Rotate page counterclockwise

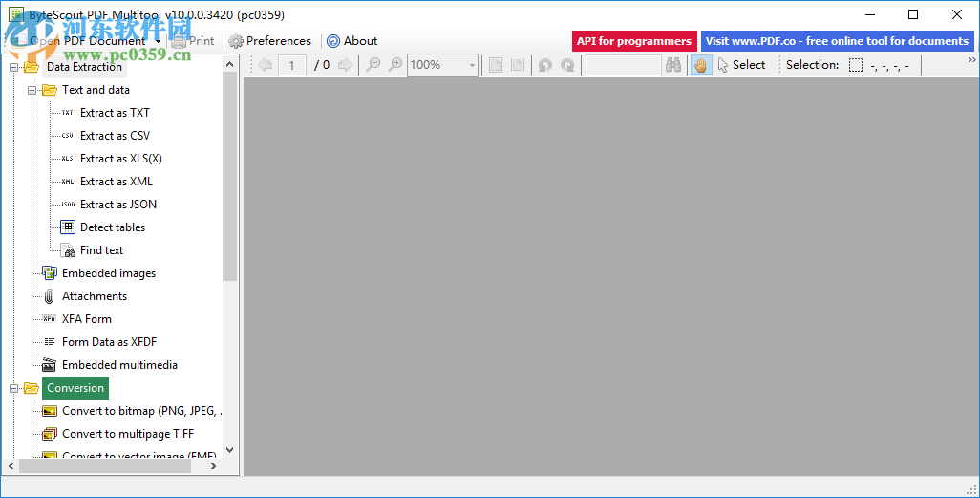545,65
